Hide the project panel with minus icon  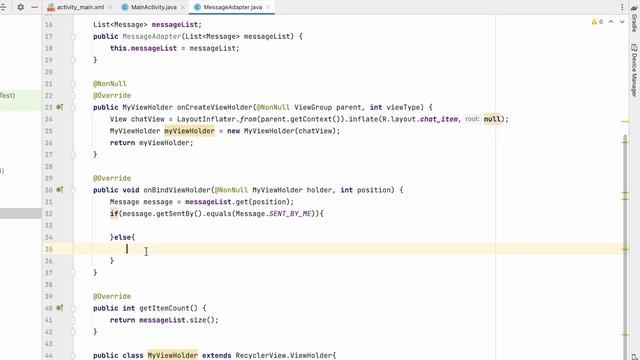pyautogui.click(x=34, y=7)
